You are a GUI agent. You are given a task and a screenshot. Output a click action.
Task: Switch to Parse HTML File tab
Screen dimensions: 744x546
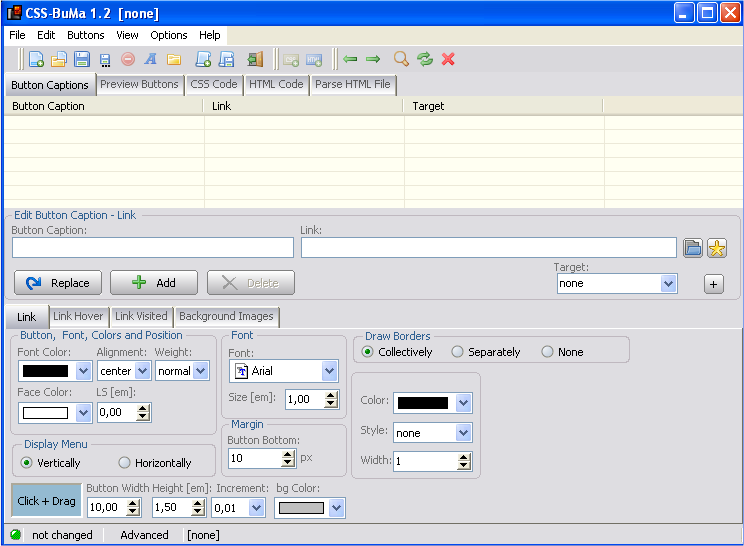tap(353, 84)
